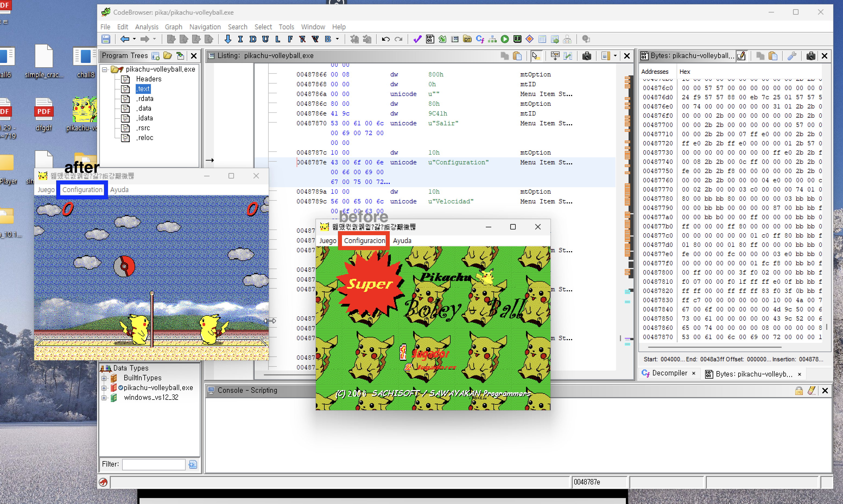
Task: Click the Listing paste clipboard icon
Action: click(x=517, y=56)
